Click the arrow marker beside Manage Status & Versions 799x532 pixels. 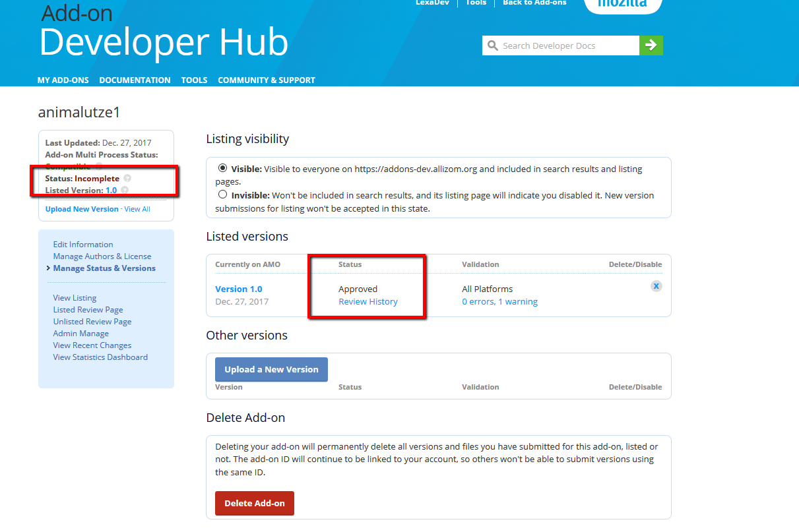pyautogui.click(x=48, y=268)
